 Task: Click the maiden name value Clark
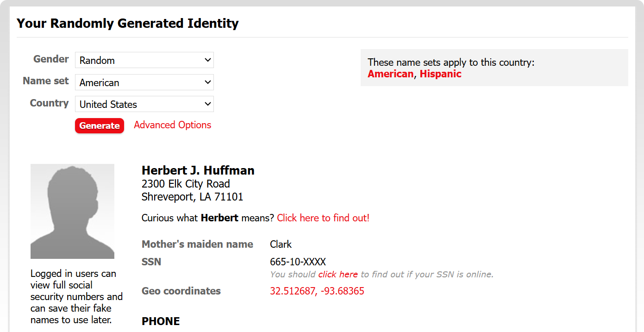[281, 244]
